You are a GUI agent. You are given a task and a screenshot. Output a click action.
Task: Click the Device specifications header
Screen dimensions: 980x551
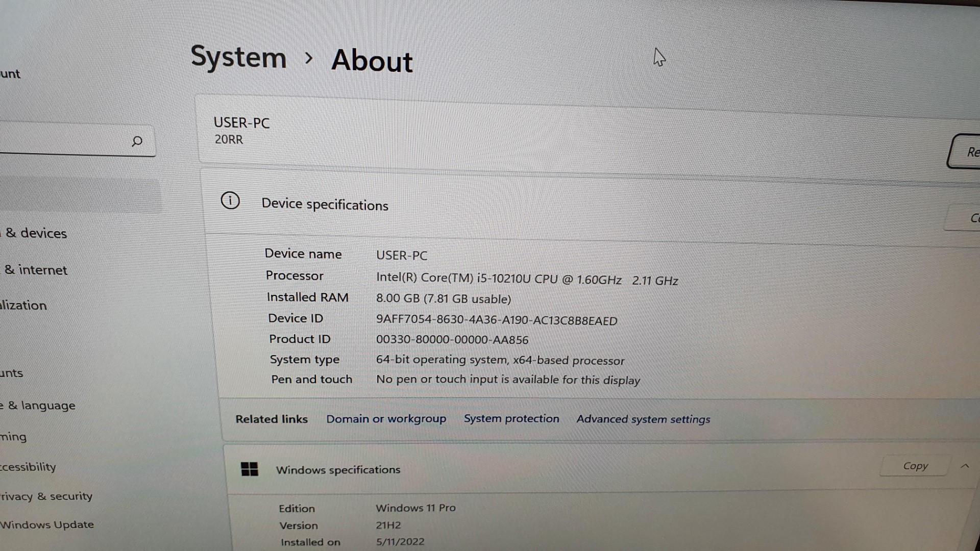click(325, 204)
